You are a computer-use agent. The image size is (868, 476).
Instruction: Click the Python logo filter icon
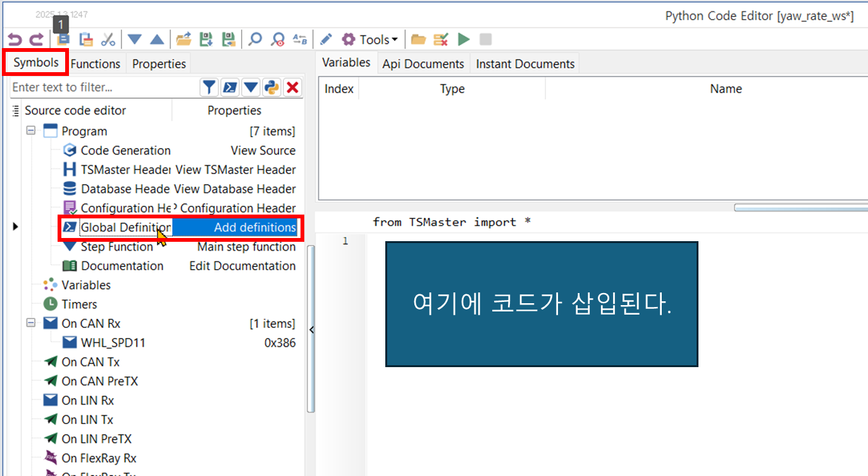[x=272, y=87]
